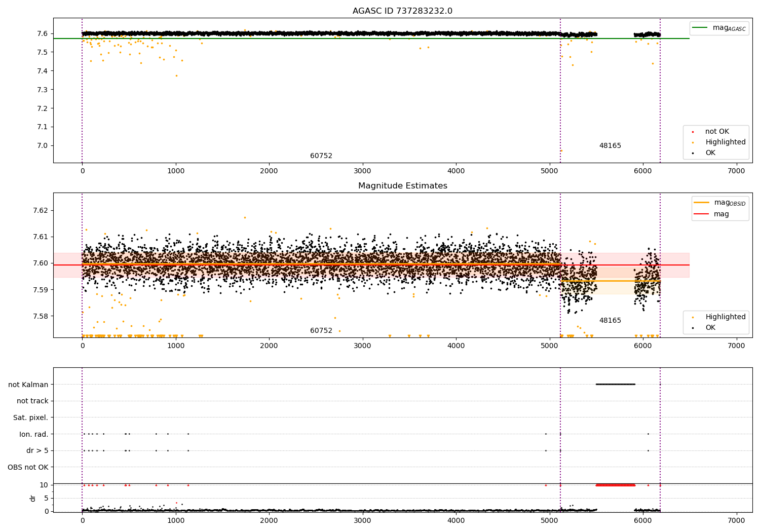Click the 7000 x-tick under Magnitude Estimates plot

[736, 346]
